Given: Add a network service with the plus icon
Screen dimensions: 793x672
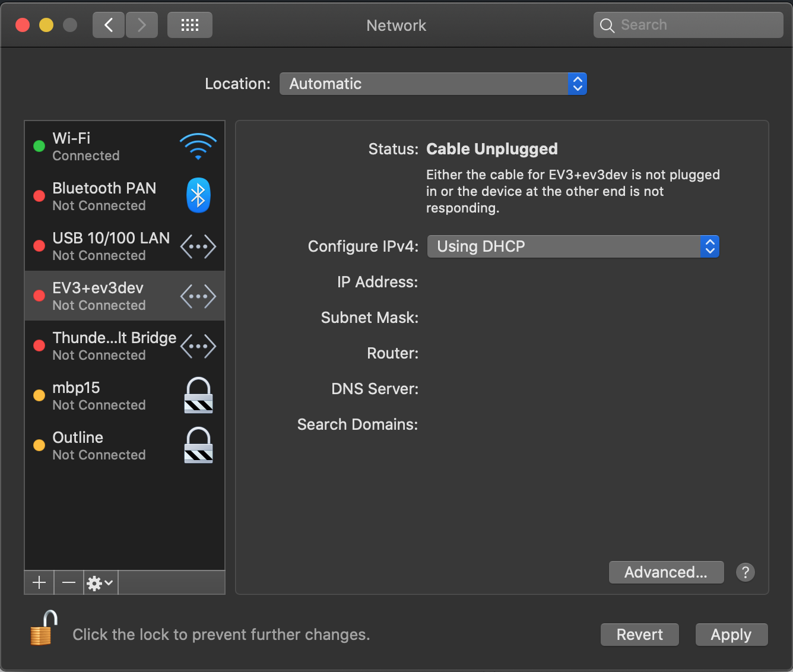Looking at the screenshot, I should pos(39,582).
